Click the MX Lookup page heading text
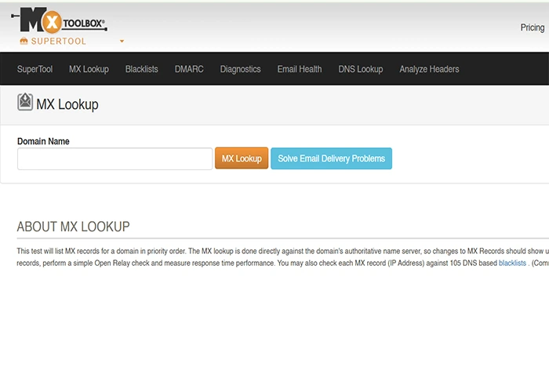The width and height of the screenshot is (549, 392). 67,104
